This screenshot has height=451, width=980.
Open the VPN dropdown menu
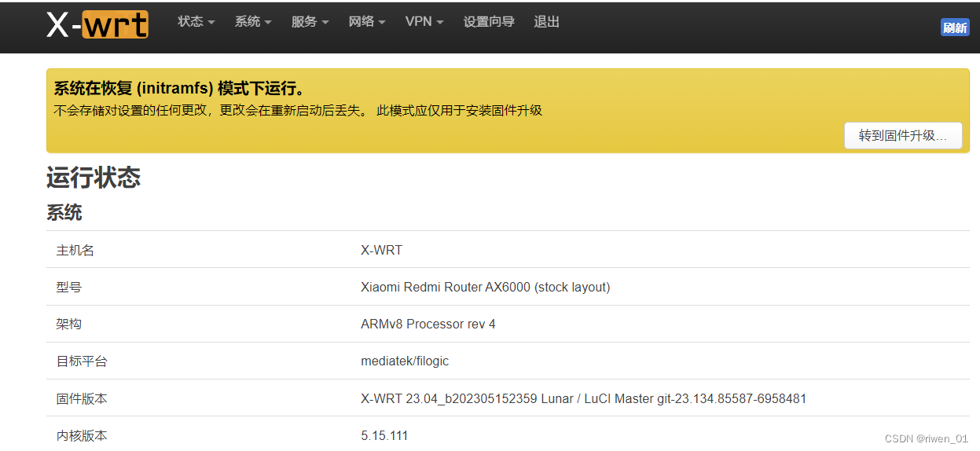click(424, 22)
